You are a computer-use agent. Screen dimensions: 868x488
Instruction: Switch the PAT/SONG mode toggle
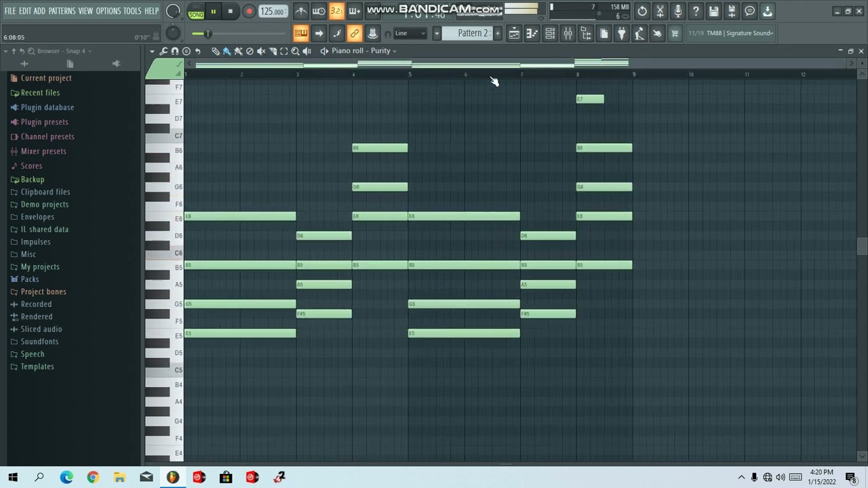pos(196,12)
